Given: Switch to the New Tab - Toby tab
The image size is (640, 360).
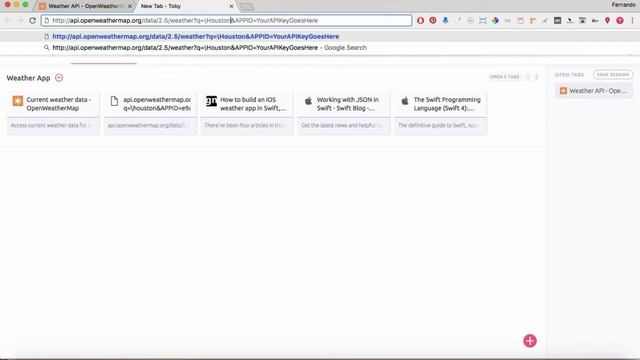Looking at the screenshot, I should 186,6.
